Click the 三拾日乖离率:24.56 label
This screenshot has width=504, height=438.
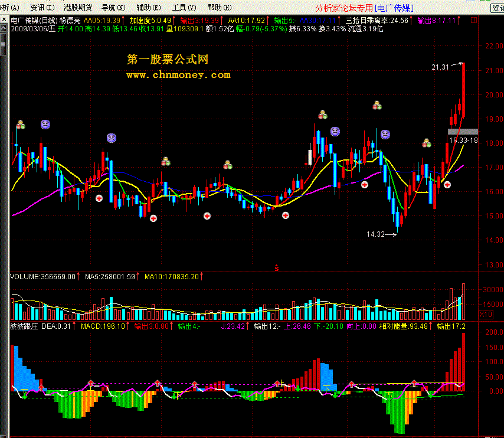pos(377,21)
